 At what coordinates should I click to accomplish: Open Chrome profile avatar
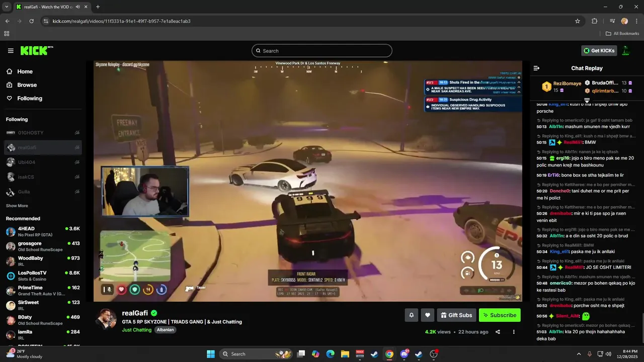click(624, 21)
